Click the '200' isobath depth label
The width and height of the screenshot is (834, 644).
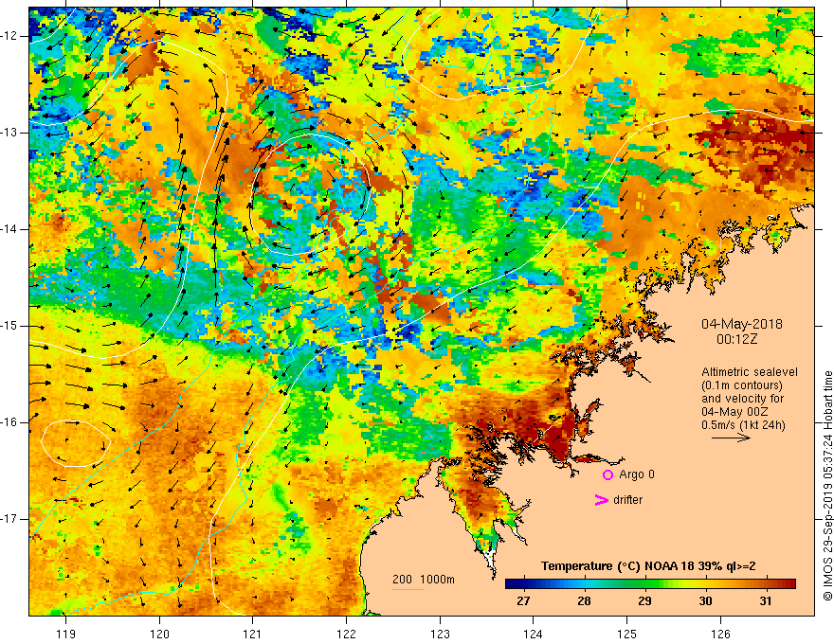point(402,580)
